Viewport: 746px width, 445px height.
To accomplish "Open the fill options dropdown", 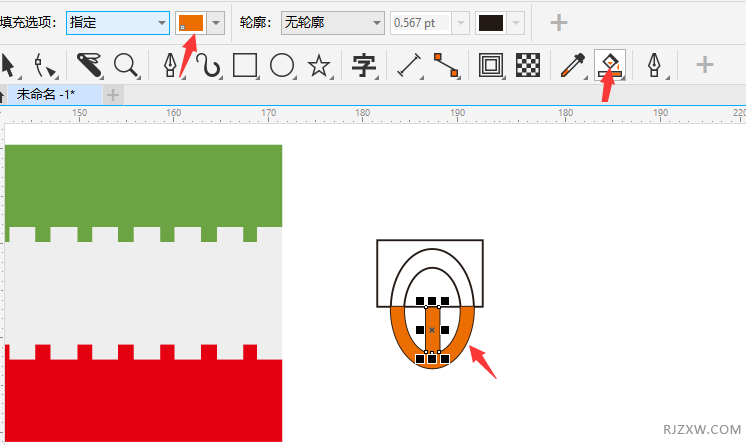I will coord(118,23).
